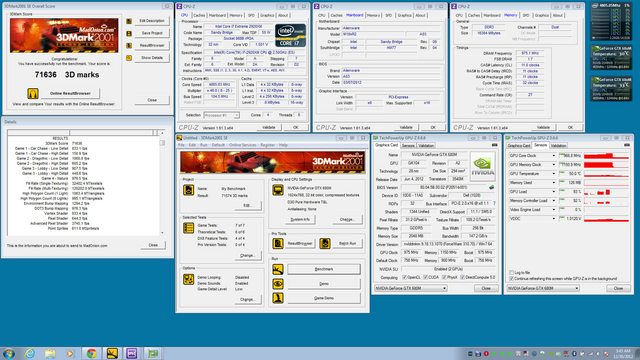The height and width of the screenshot is (360, 640).
Task: Click the Details results list scrollbar
Action: pos(162,183)
